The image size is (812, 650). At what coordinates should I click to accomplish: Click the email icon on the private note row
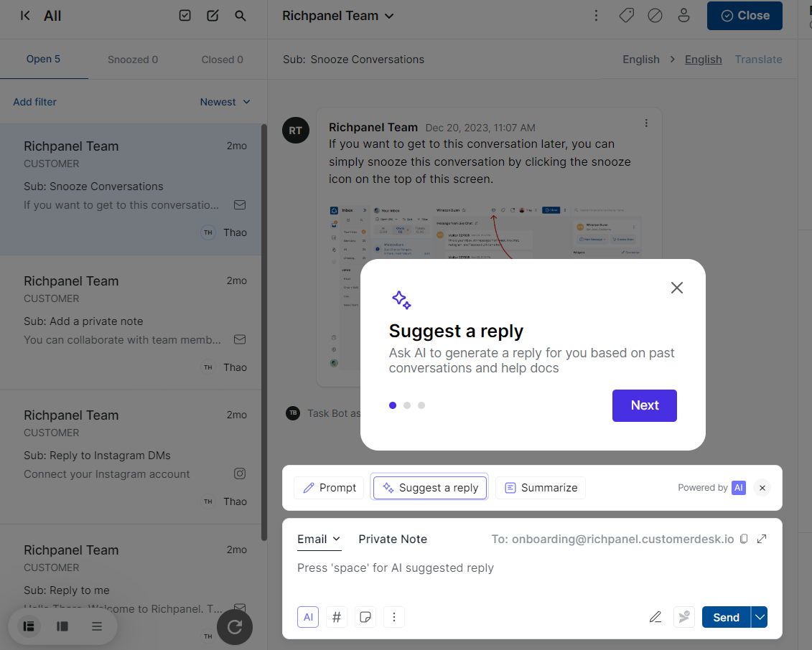pyautogui.click(x=240, y=339)
